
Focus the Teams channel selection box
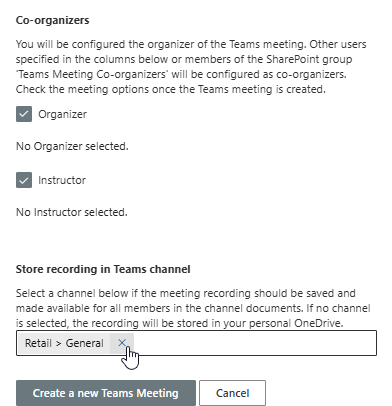point(196,343)
